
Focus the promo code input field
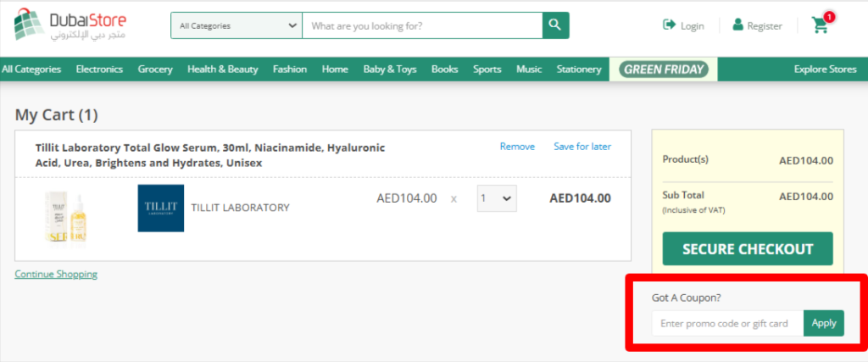pos(726,323)
